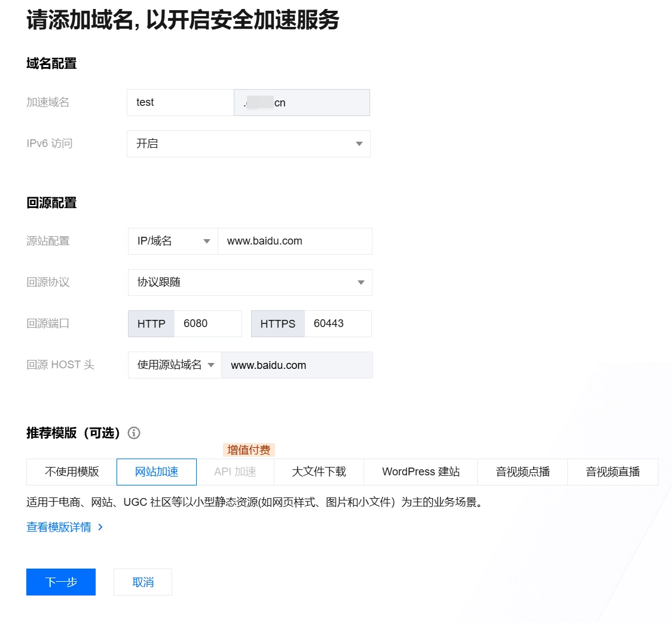Viewport: 672px width, 623px height.
Task: Click the domain suffix box ending in cn
Action: pos(302,102)
